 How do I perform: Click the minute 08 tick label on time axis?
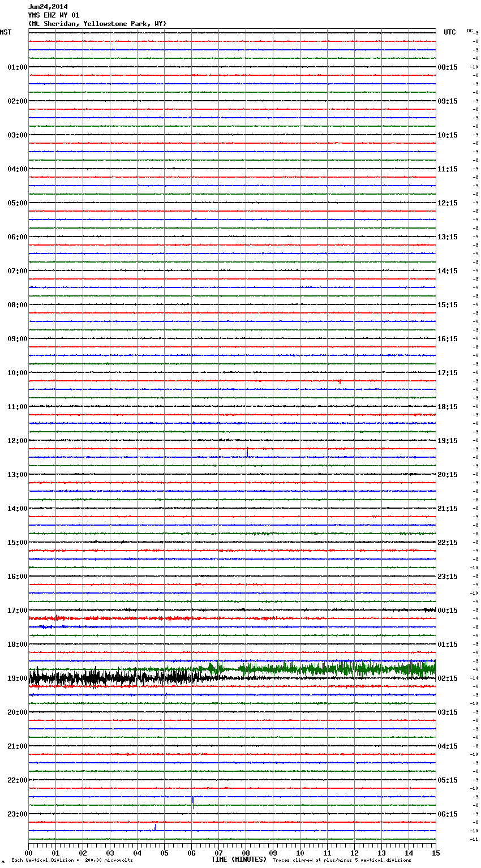coord(246,853)
